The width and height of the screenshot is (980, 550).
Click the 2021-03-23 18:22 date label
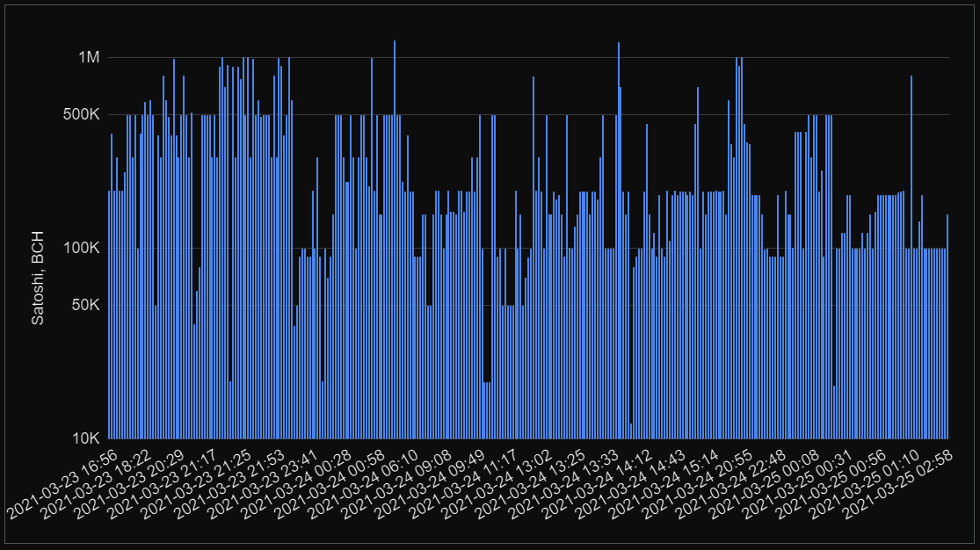(97, 484)
